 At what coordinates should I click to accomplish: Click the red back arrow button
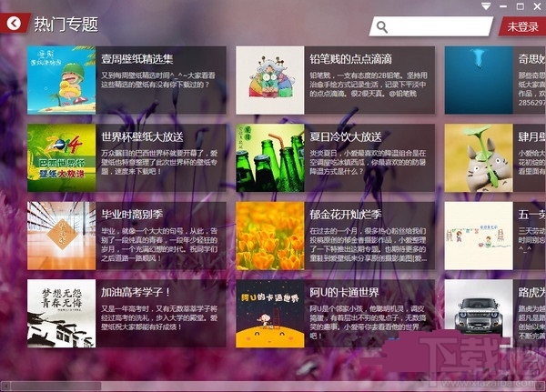pyautogui.click(x=14, y=24)
